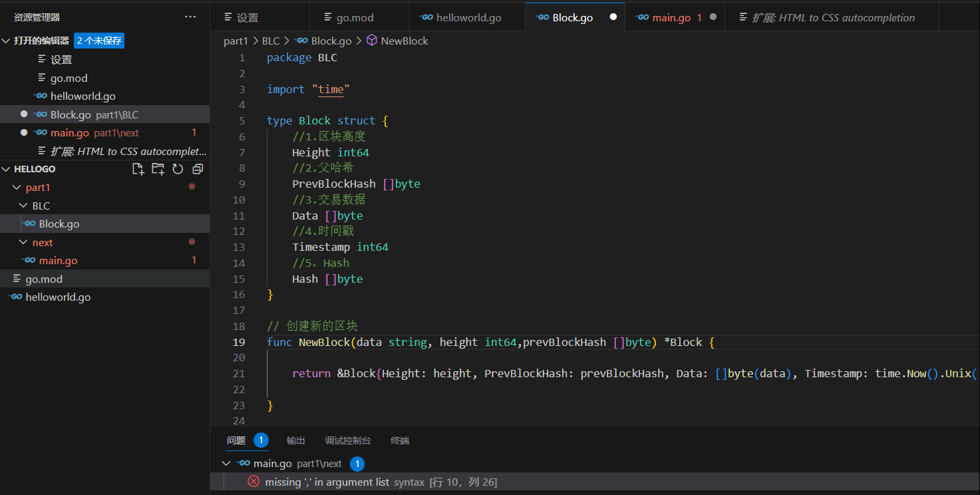This screenshot has height=495, width=980.
Task: Click the go.mod tab file icon
Action: [x=328, y=17]
